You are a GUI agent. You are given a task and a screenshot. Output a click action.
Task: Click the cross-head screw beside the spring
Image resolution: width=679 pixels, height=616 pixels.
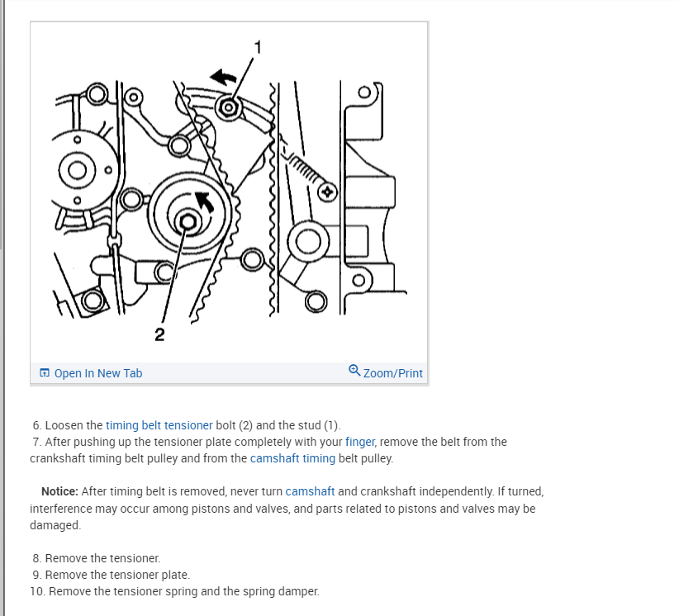click(x=327, y=192)
